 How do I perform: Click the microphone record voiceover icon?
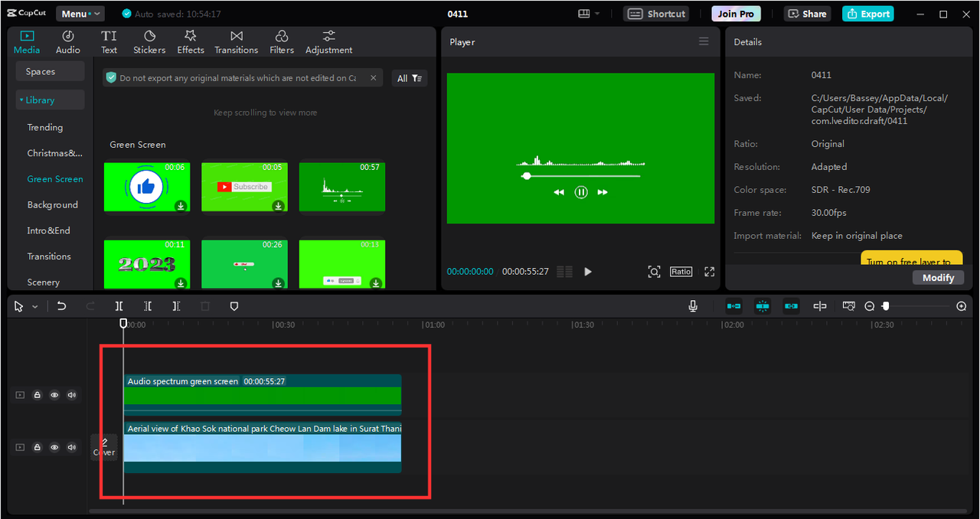tap(693, 306)
